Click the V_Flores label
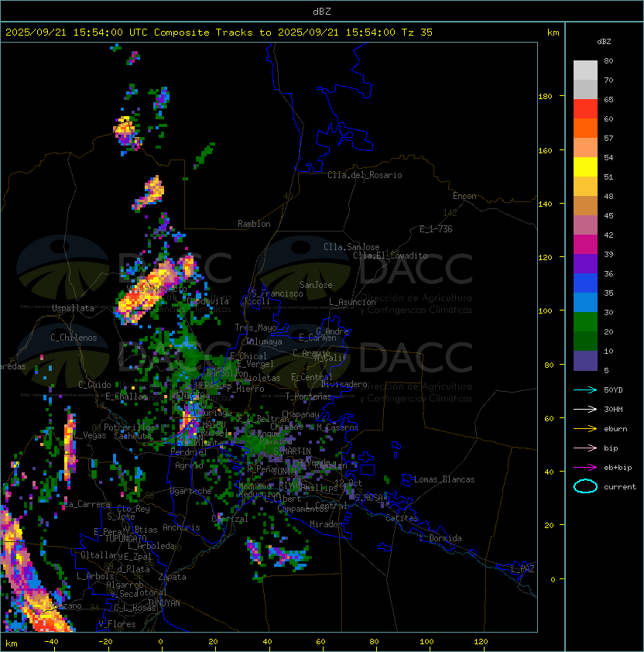Viewport: 644px width, 652px height. click(x=117, y=623)
